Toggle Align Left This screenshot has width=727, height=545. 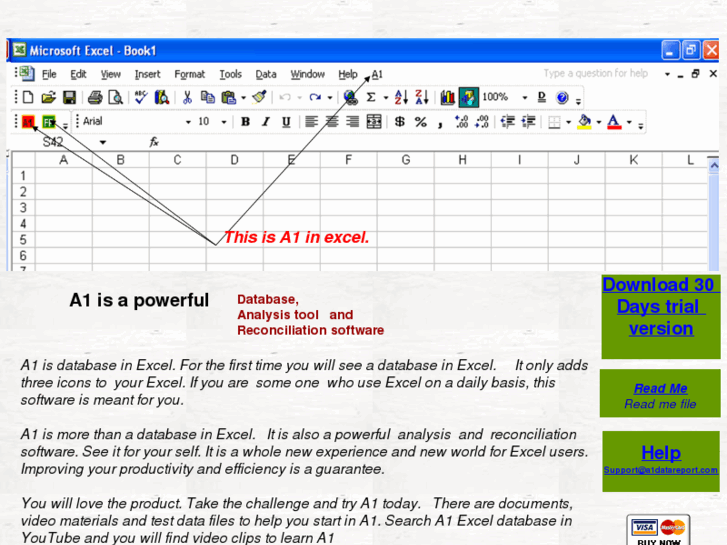pyautogui.click(x=312, y=122)
